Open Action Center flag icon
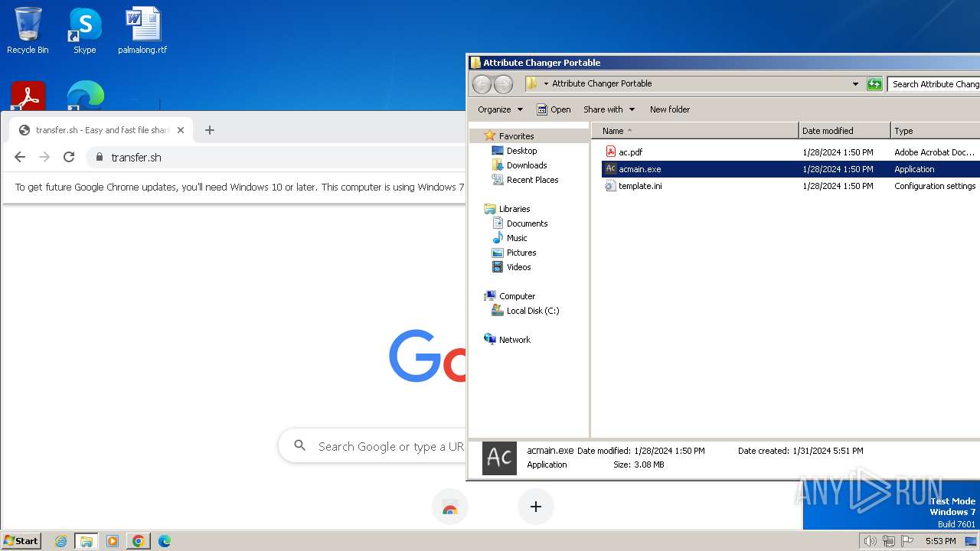This screenshot has height=551, width=980. (907, 541)
